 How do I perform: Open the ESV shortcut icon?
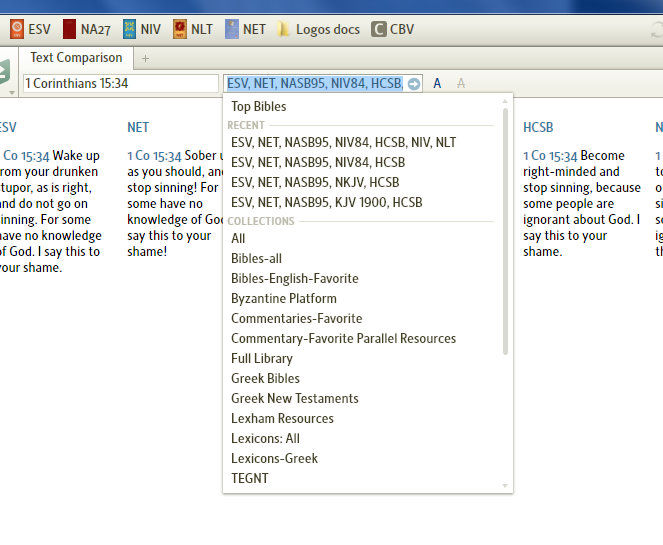[16, 29]
